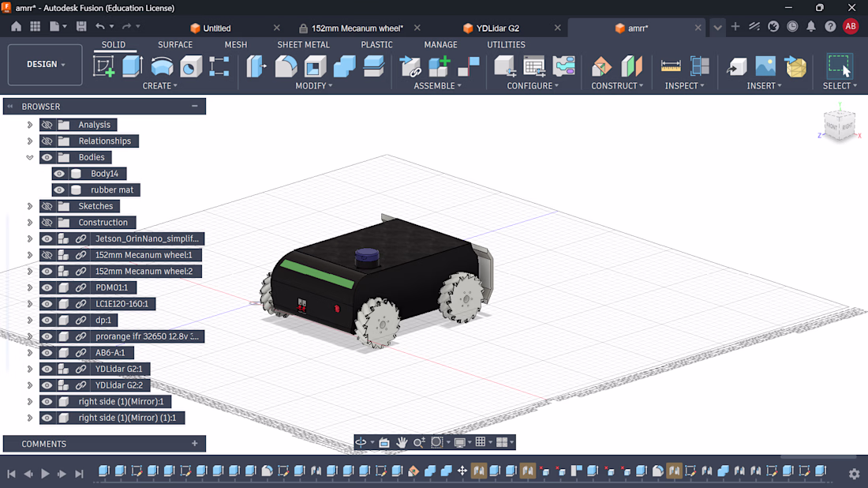The height and width of the screenshot is (488, 868).
Task: Hide the rubber mat body
Action: coord(59,190)
